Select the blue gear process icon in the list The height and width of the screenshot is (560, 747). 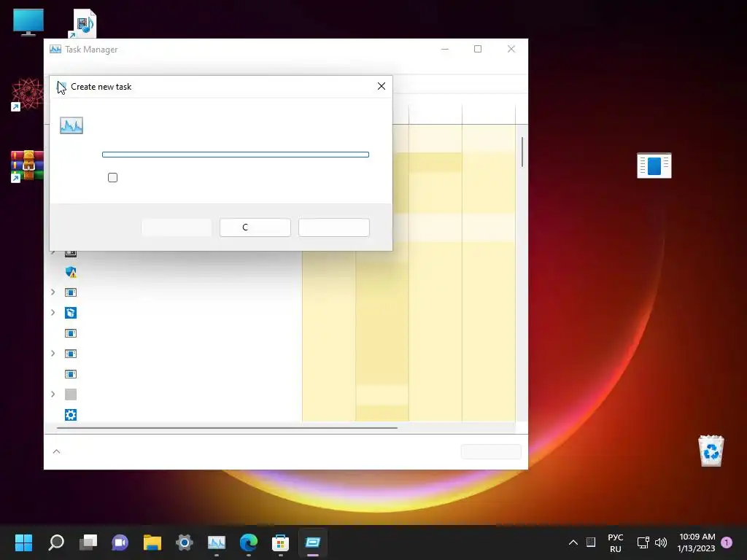tap(71, 415)
